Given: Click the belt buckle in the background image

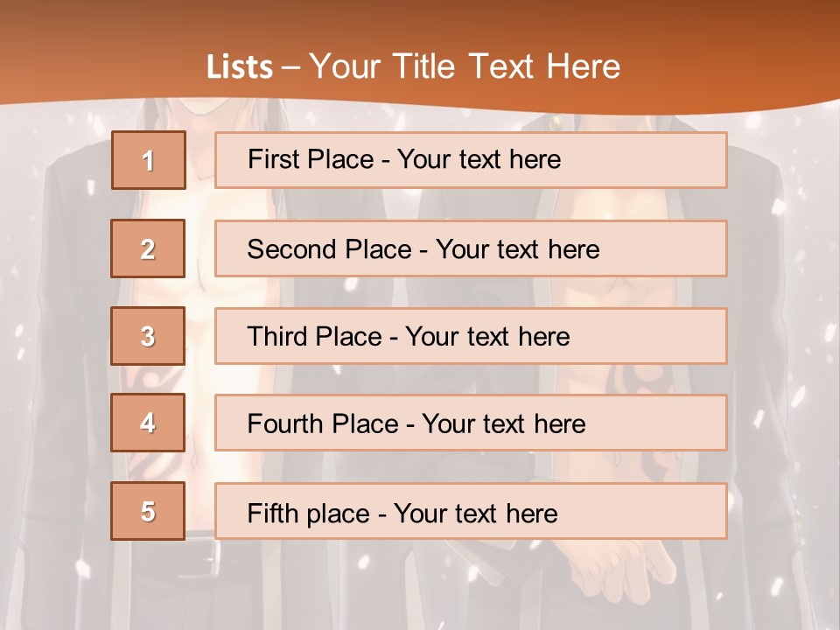Looking at the screenshot, I should point(206,561).
